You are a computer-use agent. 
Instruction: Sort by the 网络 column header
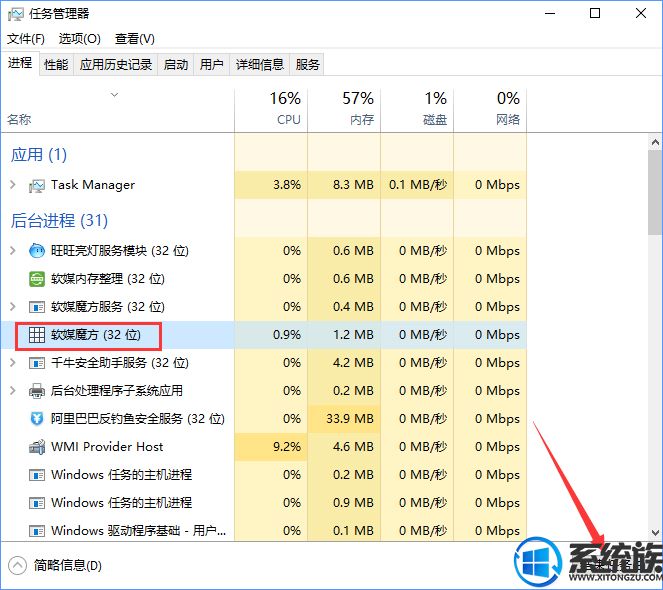coord(490,110)
